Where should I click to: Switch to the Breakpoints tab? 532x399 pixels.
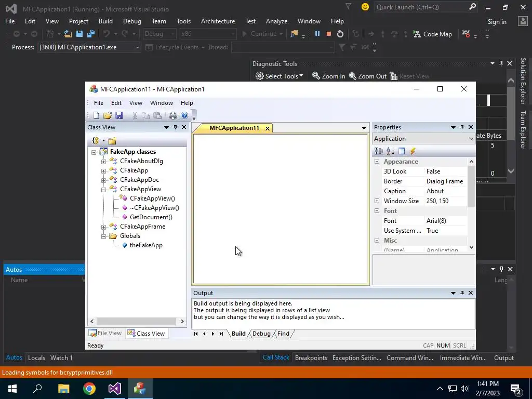[x=311, y=357]
